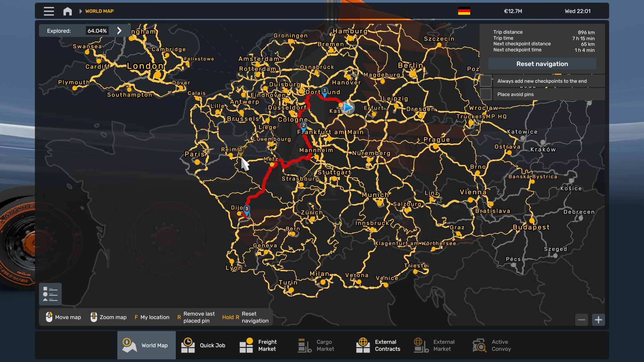Click the Quick Job clock icon

pyautogui.click(x=188, y=345)
